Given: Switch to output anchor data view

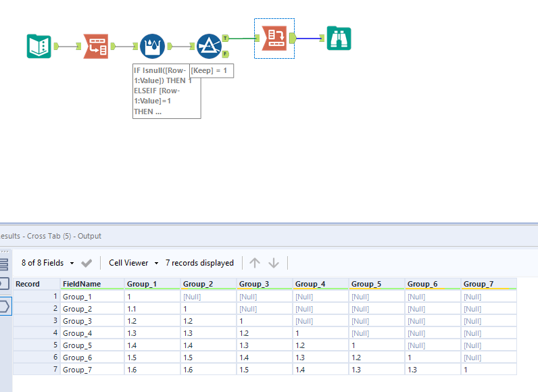Looking at the screenshot, I should (3, 306).
